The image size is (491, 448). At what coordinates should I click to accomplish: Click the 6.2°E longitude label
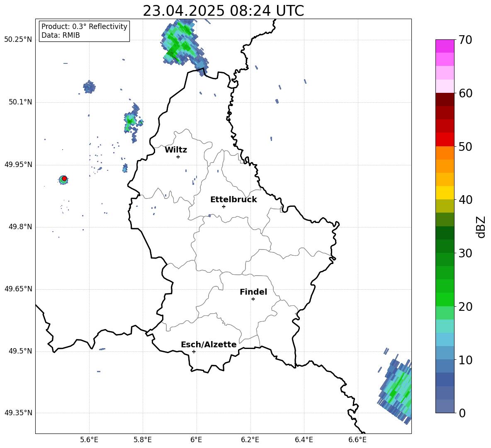250,440
